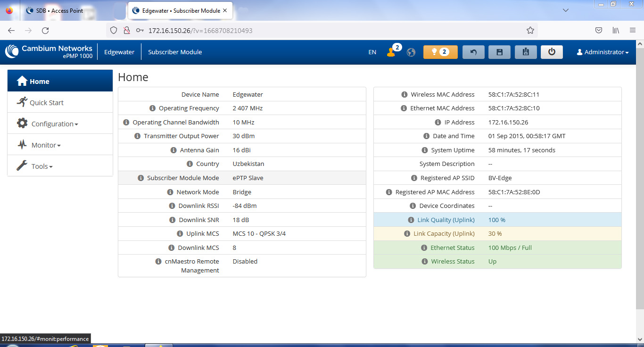644x347 pixels.
Task: Open the Administrator account dropdown
Action: 603,52
